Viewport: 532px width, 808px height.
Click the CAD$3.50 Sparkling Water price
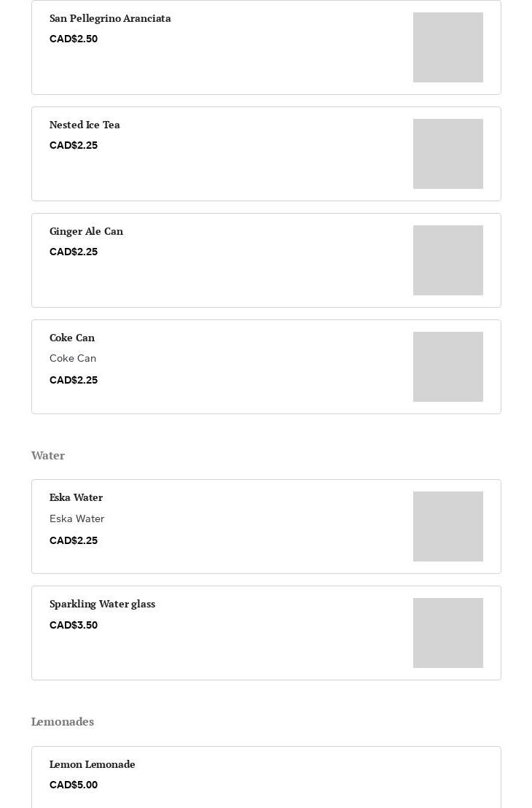click(x=74, y=625)
